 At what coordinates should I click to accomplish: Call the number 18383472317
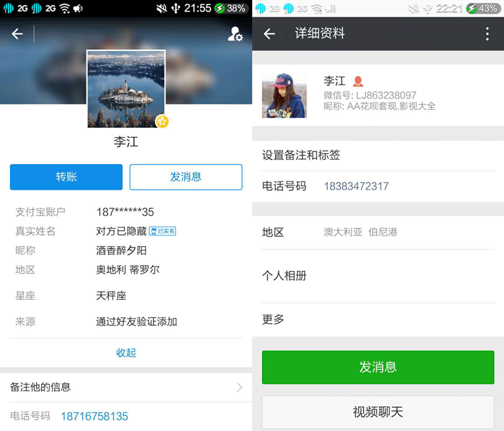[356, 186]
